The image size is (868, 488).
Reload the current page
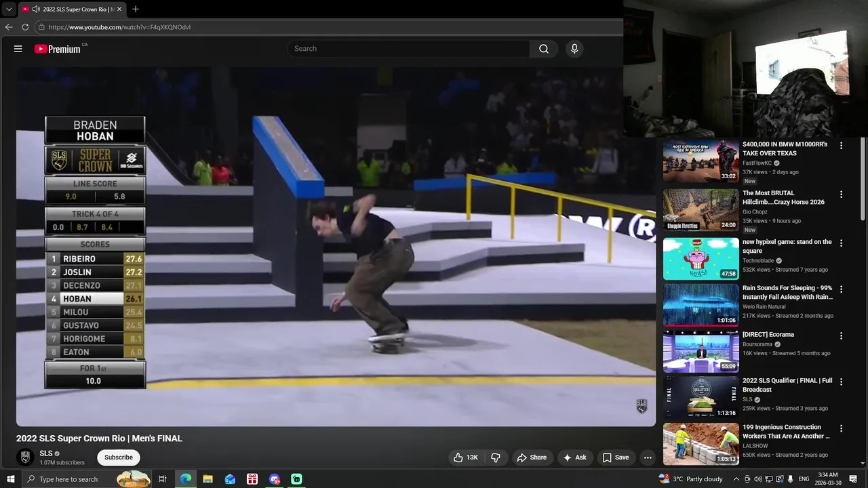25,27
